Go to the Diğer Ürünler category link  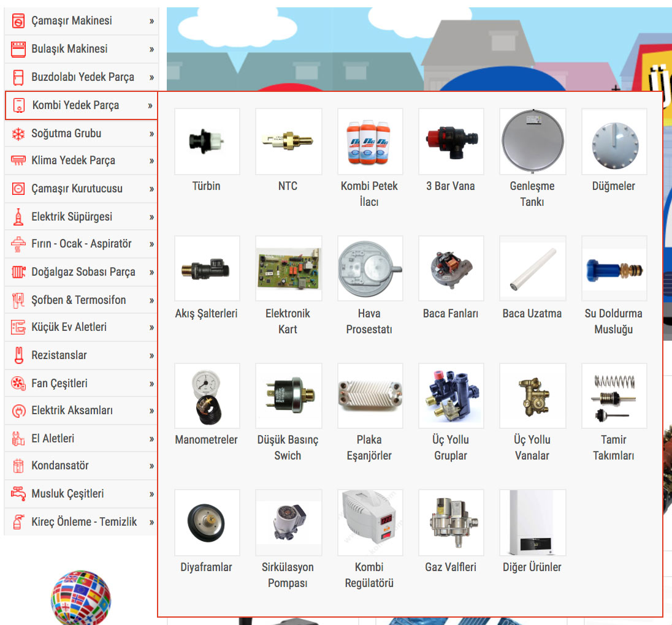coord(532,567)
